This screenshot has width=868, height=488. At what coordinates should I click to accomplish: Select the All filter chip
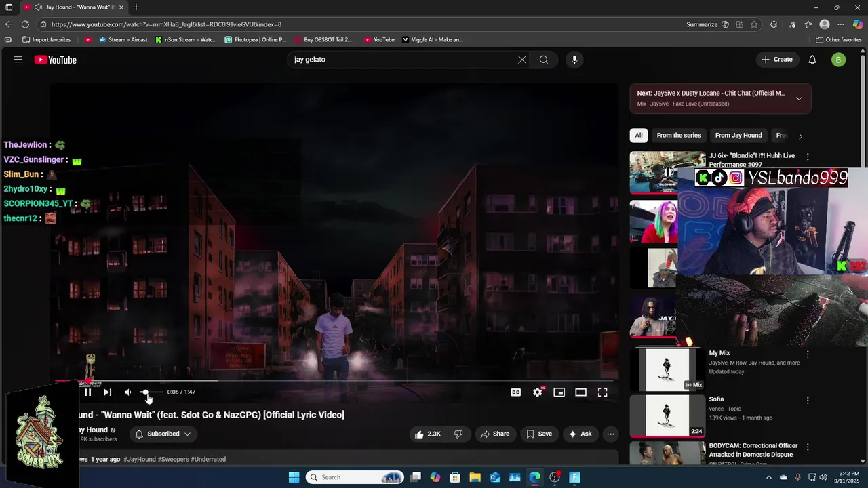(639, 136)
